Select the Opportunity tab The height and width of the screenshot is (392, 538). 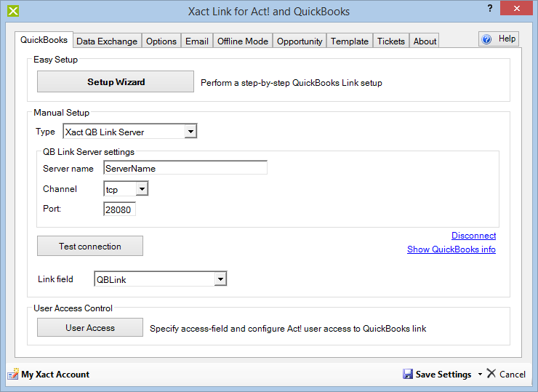(x=300, y=41)
